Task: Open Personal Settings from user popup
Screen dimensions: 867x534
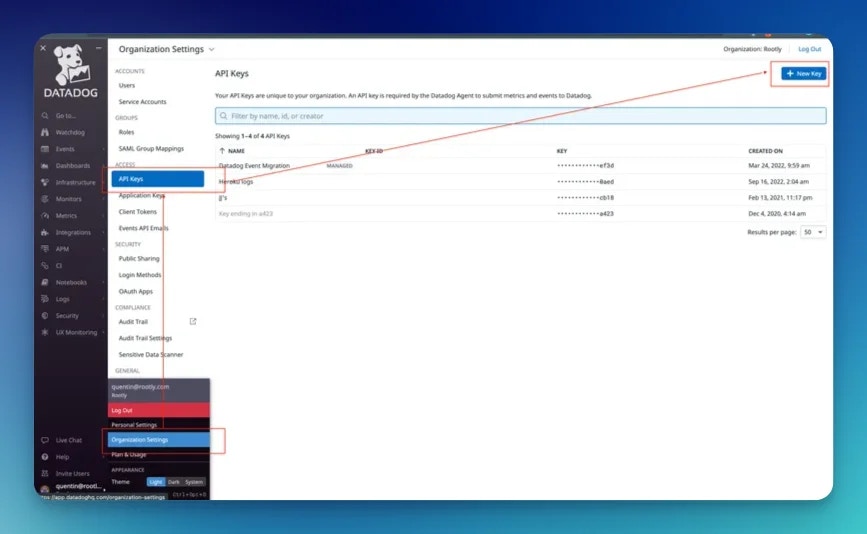Action: [134, 425]
